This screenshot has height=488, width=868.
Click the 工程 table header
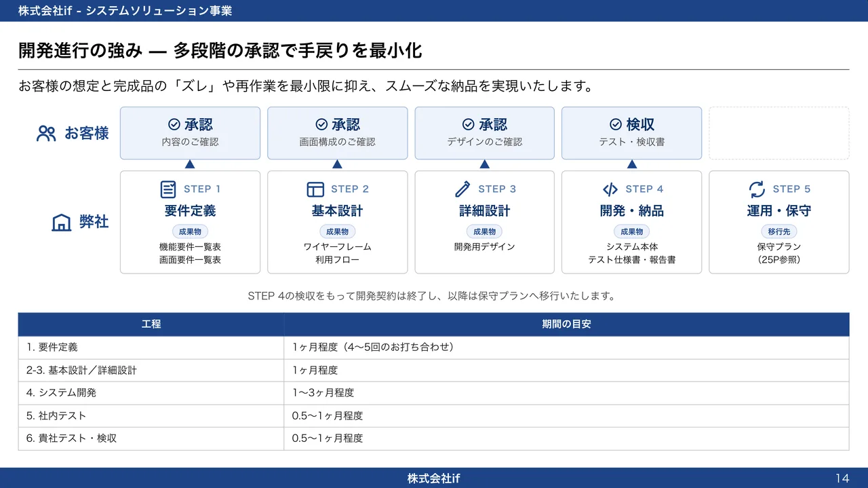[151, 324]
